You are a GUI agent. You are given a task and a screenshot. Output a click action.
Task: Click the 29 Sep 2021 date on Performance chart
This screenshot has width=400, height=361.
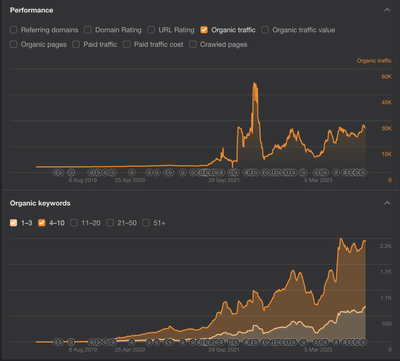pos(224,180)
